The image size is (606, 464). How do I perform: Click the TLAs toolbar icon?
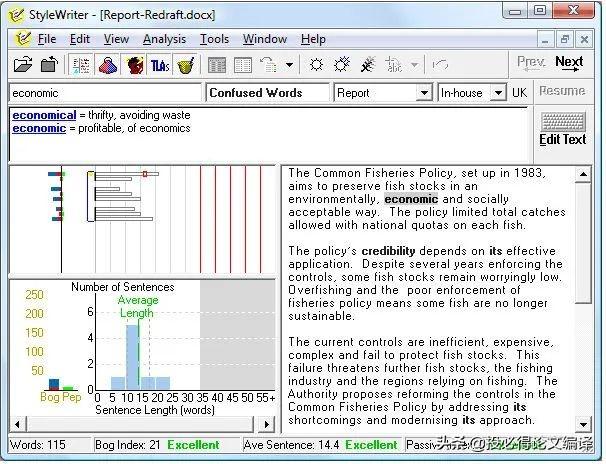160,65
